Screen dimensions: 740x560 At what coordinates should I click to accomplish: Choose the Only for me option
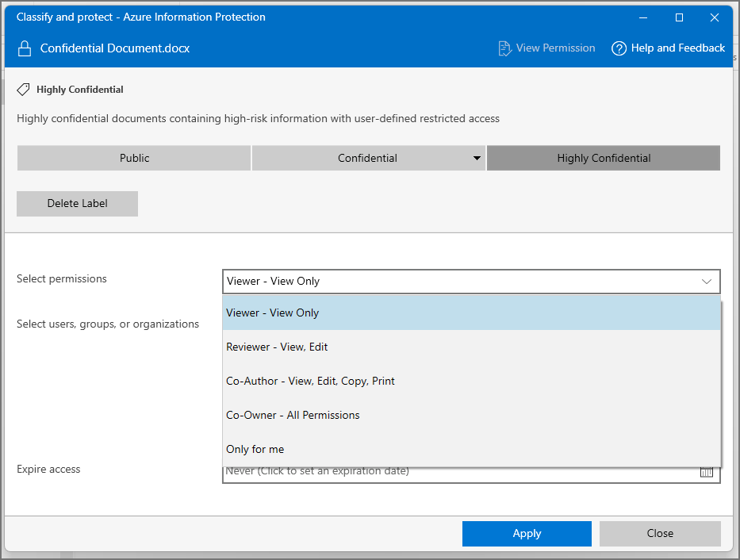[x=471, y=449]
